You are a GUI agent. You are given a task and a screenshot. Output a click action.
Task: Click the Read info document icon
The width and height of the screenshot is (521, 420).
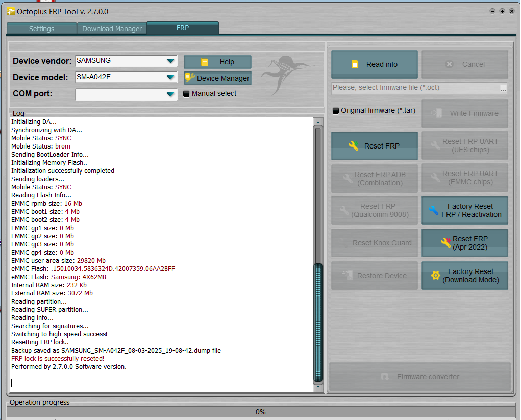355,64
